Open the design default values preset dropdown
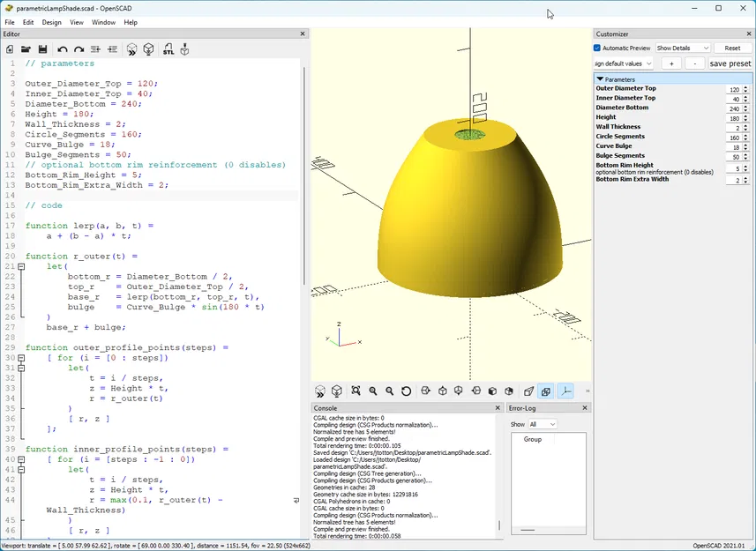The image size is (756, 551). 623,63
